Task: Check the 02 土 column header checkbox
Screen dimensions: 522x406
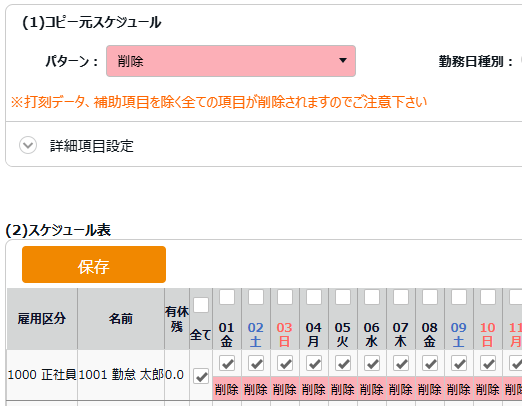Action: [256, 297]
